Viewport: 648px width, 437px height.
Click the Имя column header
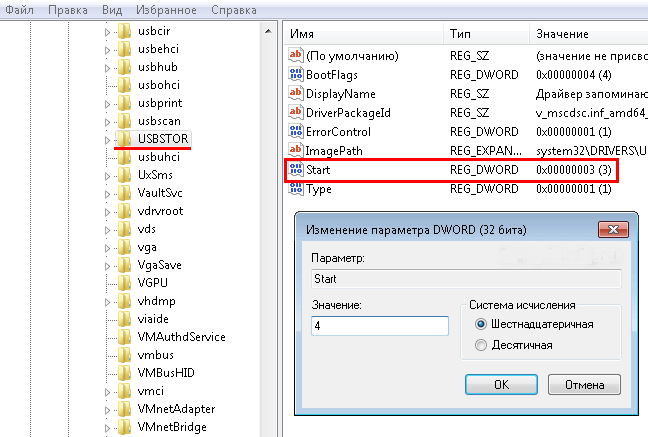click(303, 34)
